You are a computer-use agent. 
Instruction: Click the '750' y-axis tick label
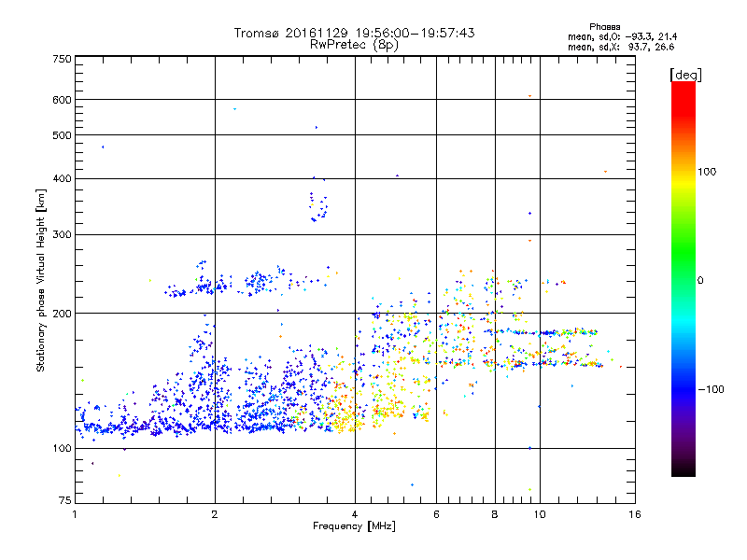[x=62, y=59]
